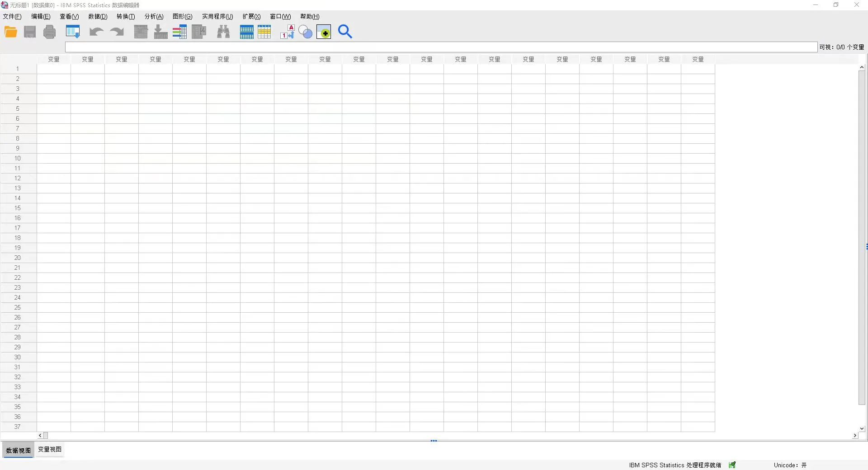Select row header 15
Viewport: 868px width, 470px height.
(x=18, y=208)
